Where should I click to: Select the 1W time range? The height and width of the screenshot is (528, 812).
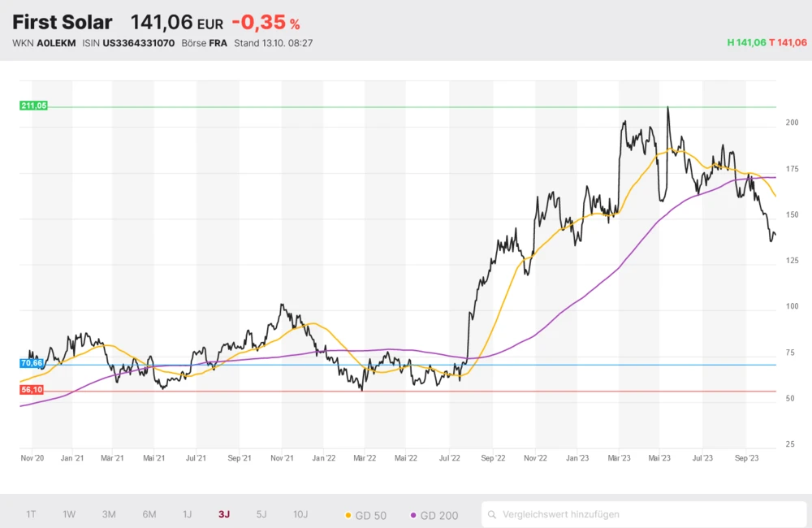click(x=69, y=514)
